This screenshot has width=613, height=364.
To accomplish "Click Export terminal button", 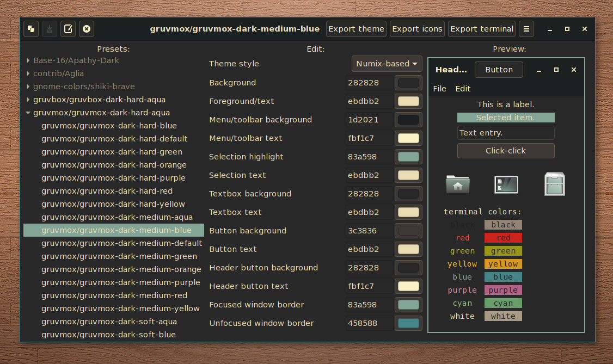I will 482,29.
